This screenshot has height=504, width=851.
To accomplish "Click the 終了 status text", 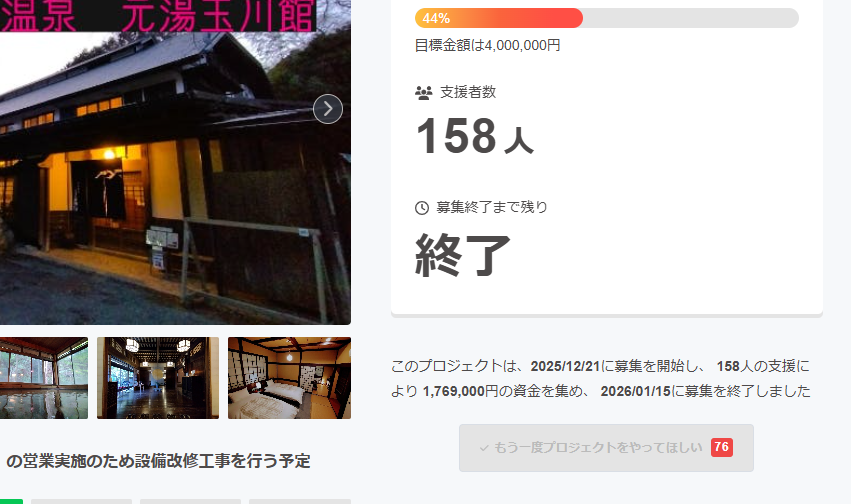I will click(463, 255).
